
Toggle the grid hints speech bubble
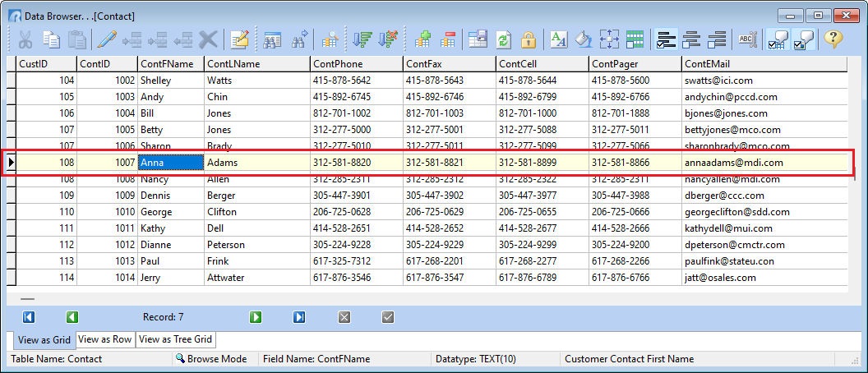pyautogui.click(x=778, y=39)
